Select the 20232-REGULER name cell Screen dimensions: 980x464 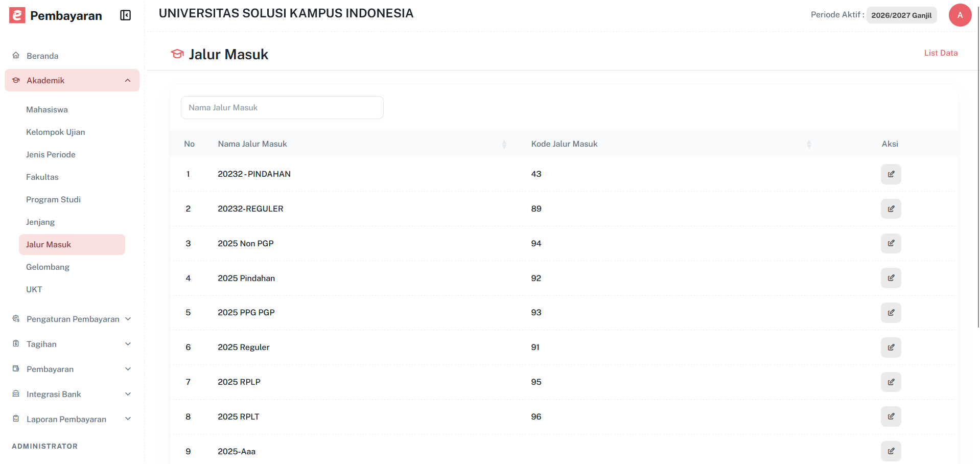pyautogui.click(x=250, y=209)
